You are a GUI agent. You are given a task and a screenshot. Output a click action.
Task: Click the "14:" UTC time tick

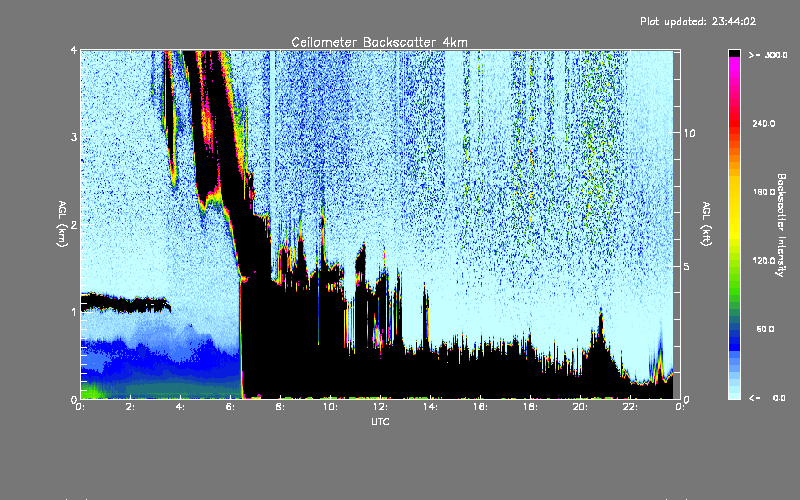[x=430, y=407]
